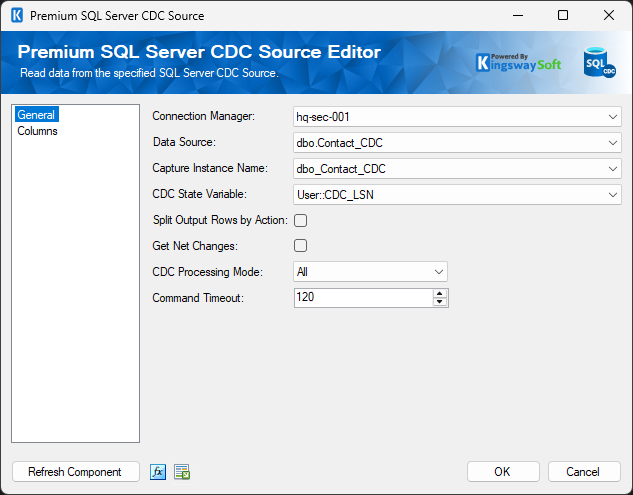Click the Refresh Component button
This screenshot has height=495, width=633.
(75, 472)
